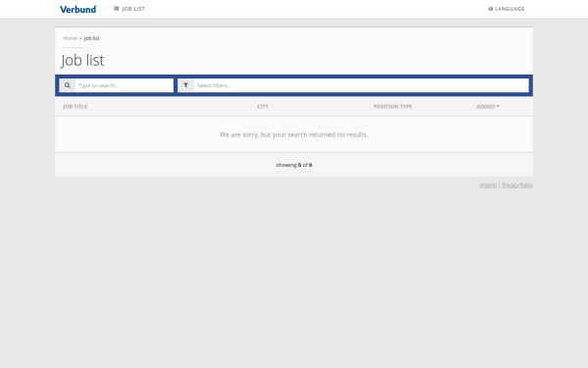Click the funnel filter icon
Viewport: 588px width, 368px height.
point(185,85)
